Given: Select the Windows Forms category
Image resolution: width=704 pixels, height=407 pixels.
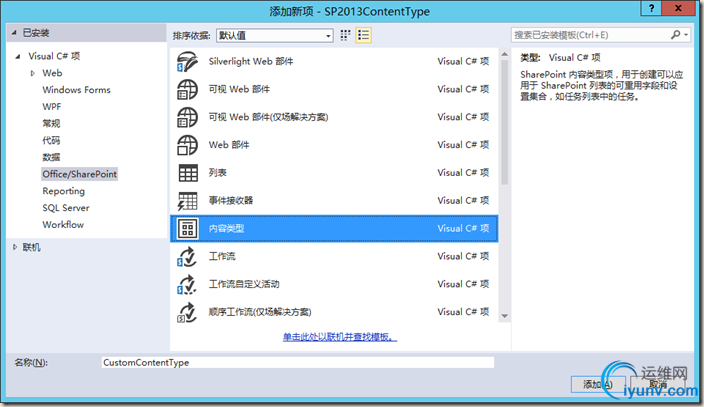Looking at the screenshot, I should pos(76,90).
